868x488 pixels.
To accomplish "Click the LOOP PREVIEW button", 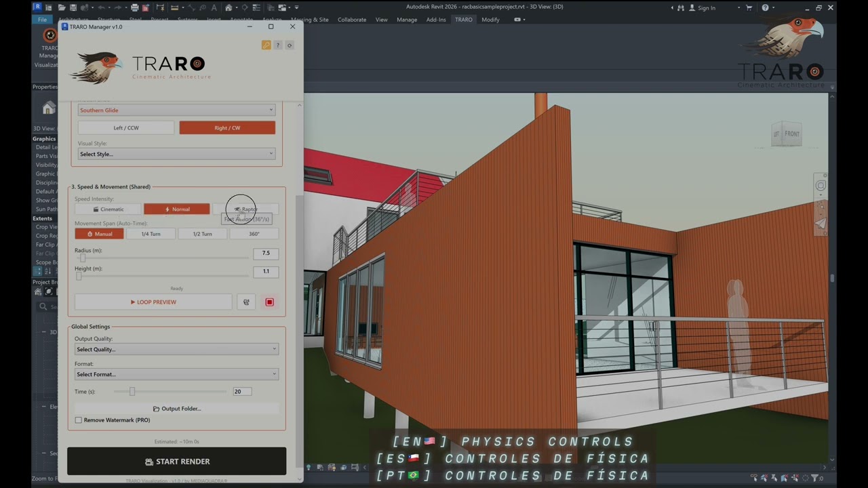I will tap(153, 302).
